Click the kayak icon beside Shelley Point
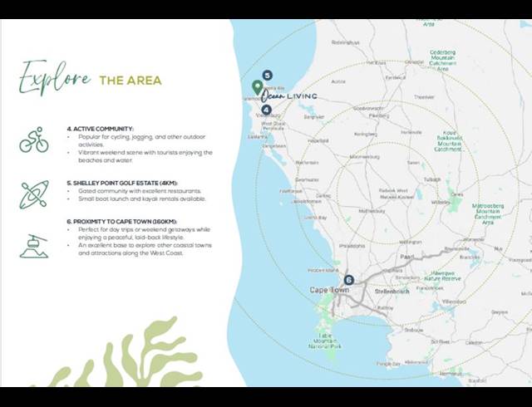 (x=34, y=193)
